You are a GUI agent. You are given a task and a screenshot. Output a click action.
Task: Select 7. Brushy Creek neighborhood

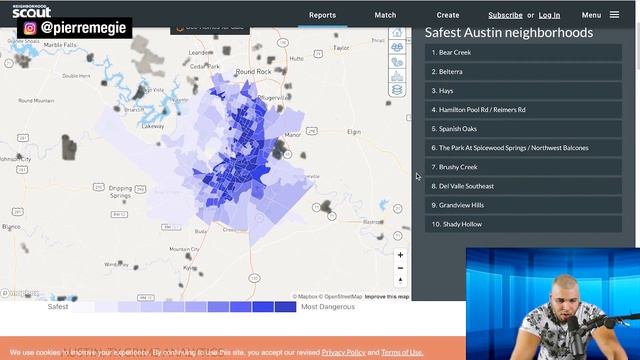click(523, 167)
